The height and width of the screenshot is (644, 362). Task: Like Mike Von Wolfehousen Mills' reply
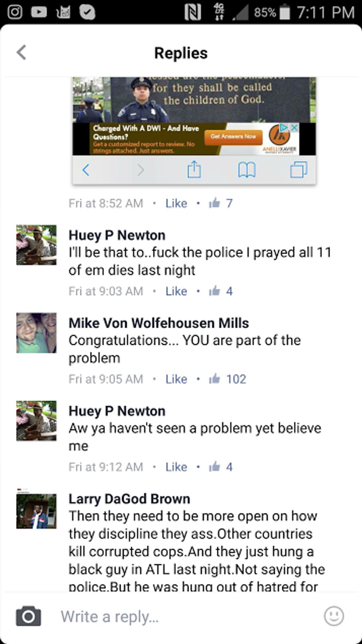[176, 379]
